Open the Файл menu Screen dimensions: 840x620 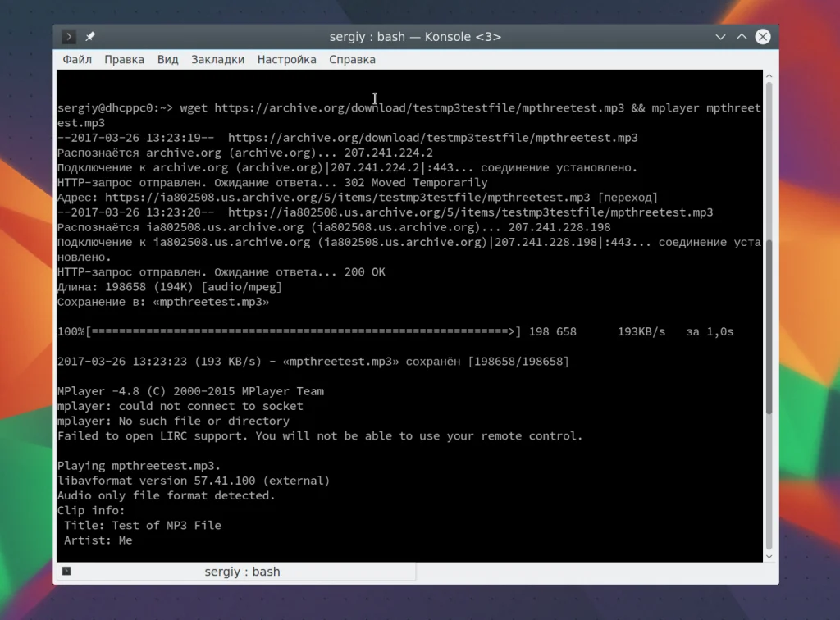(77, 59)
